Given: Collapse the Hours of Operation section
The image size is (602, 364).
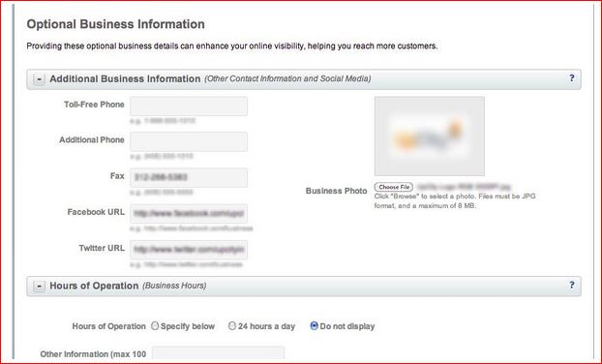Looking at the screenshot, I should click(x=39, y=287).
